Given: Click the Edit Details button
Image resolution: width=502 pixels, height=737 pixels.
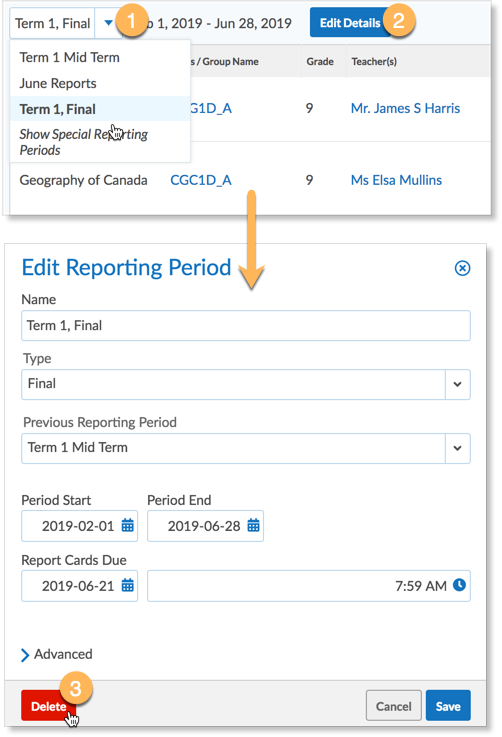Looking at the screenshot, I should (x=350, y=23).
